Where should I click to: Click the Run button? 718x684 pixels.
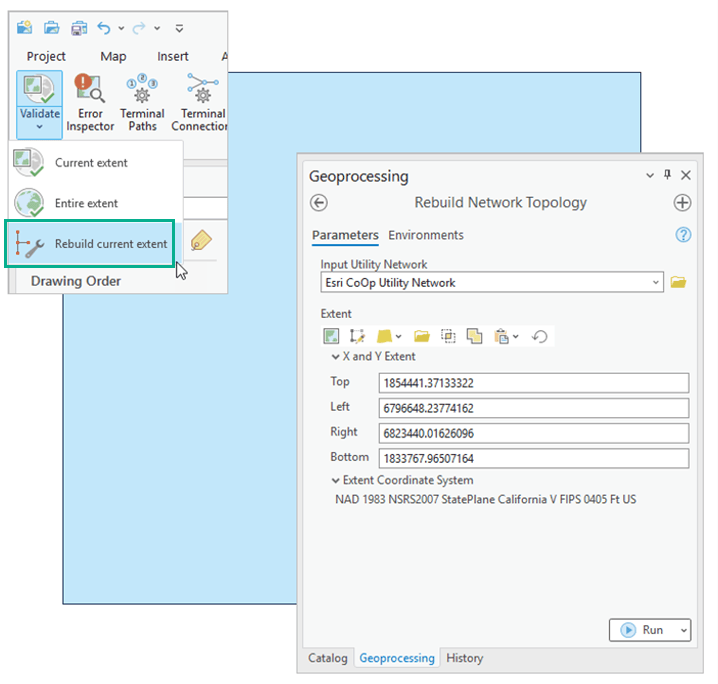642,630
